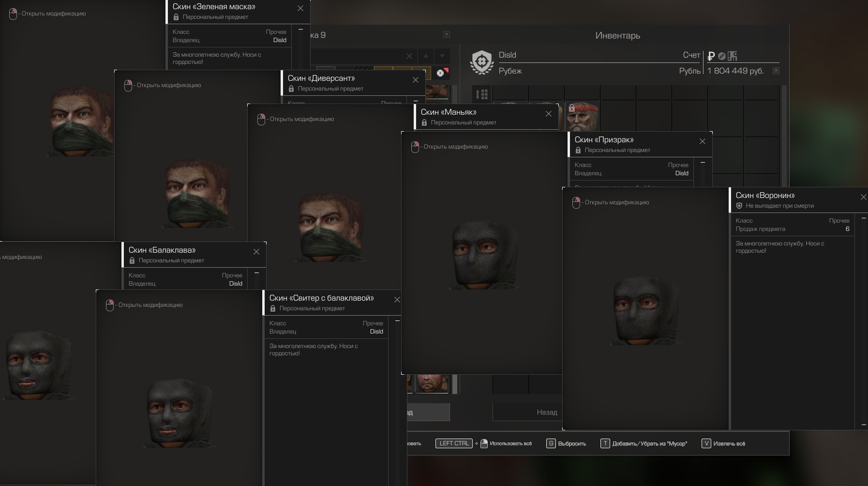Screen dimensions: 868x486
Task: Click the storage grid scrollbar thumb
Action: pos(455,384)
